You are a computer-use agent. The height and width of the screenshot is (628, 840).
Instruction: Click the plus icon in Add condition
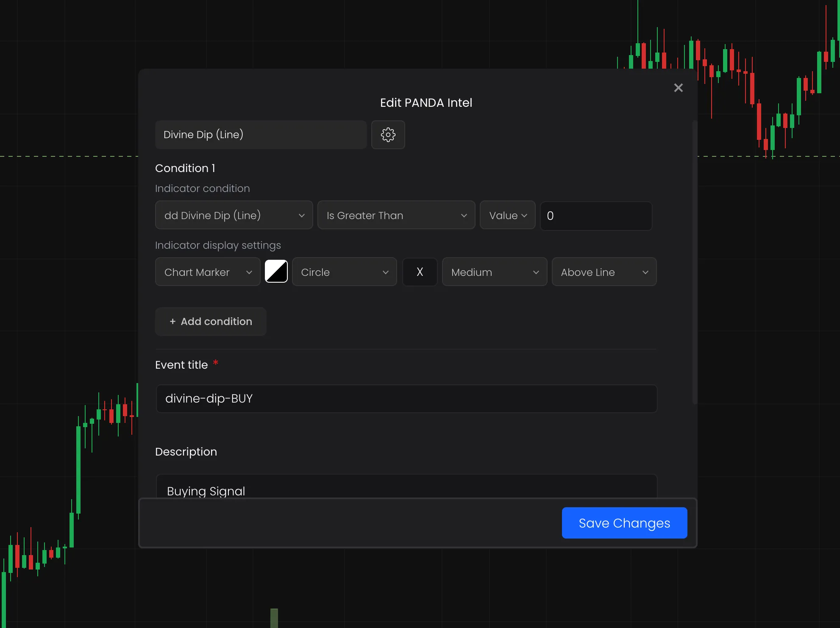click(x=172, y=322)
